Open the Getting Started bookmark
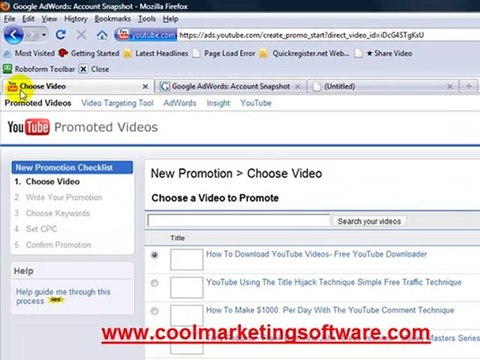480x360 pixels. (x=89, y=53)
